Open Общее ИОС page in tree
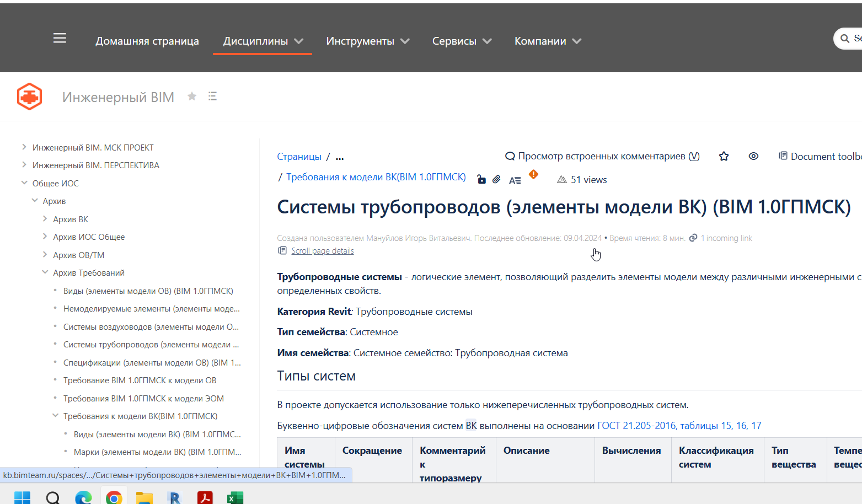The image size is (862, 504). [56, 183]
